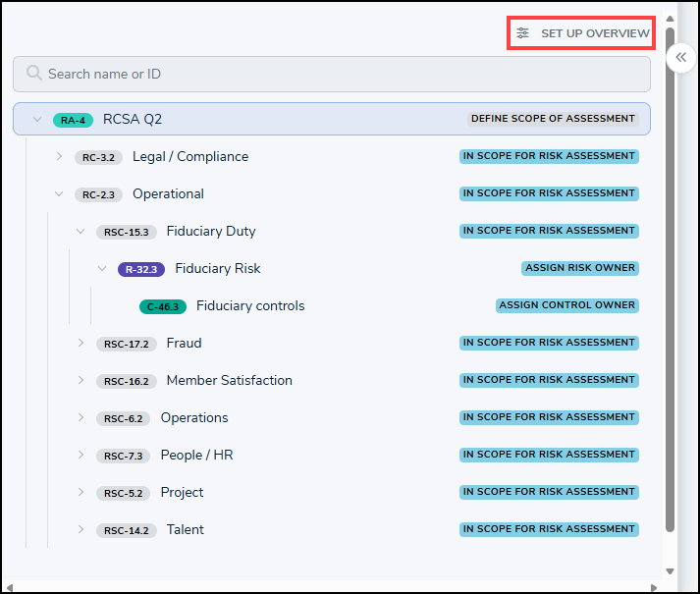
Task: Click the Set Up Overview sliders icon
Action: coord(522,33)
